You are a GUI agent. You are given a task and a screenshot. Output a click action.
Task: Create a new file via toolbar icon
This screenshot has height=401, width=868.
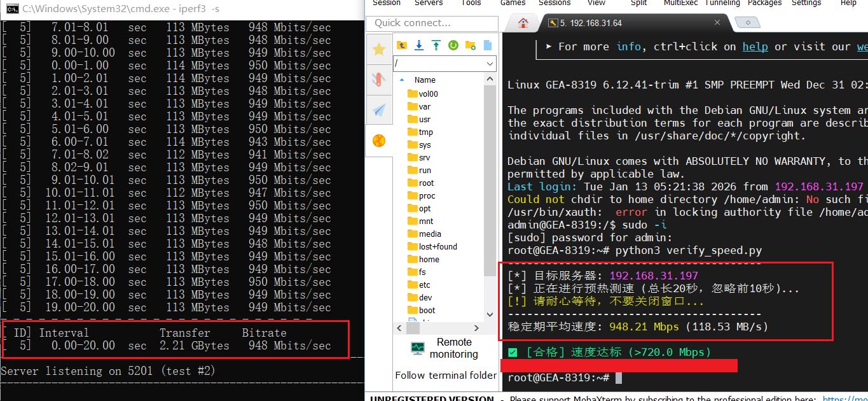click(488, 45)
